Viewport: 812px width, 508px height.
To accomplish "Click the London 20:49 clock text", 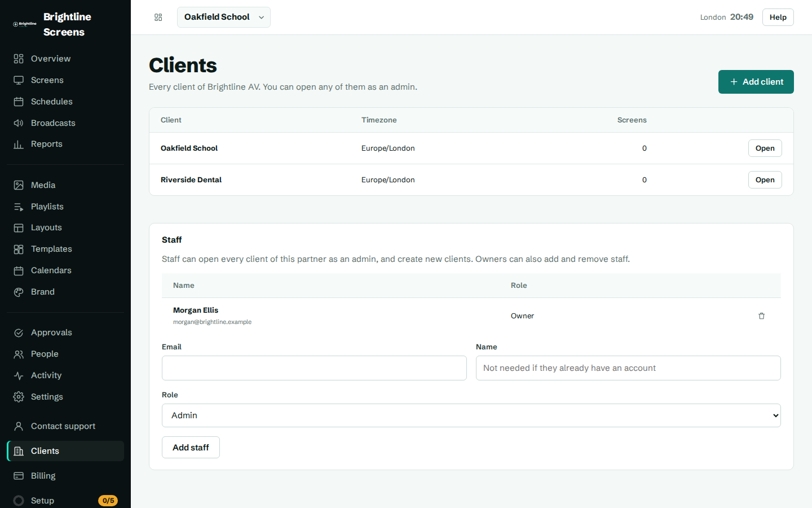I will point(727,17).
